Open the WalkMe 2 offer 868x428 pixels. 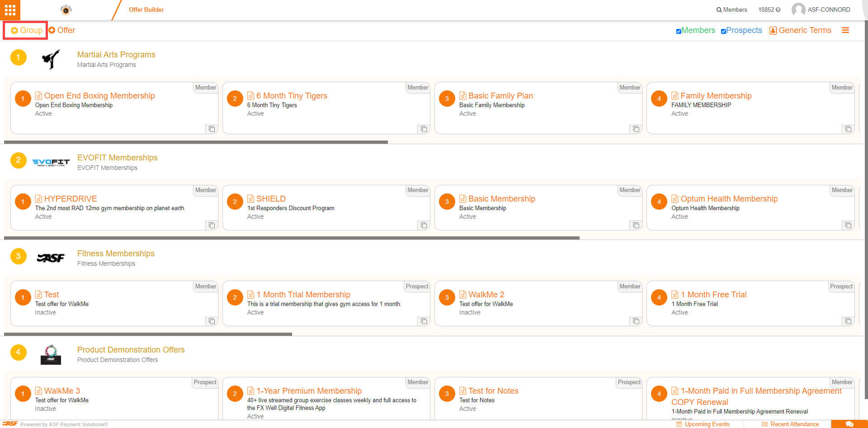click(486, 295)
